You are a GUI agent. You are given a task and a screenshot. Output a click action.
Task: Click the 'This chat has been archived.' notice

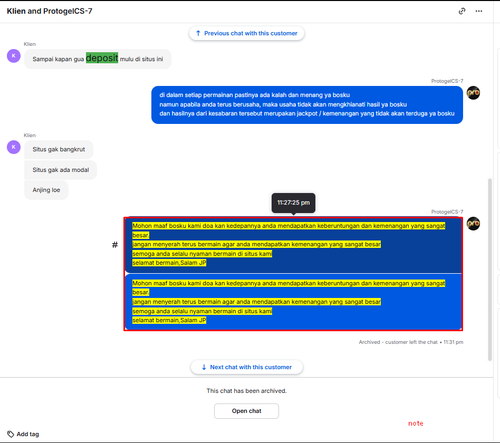coord(247,391)
